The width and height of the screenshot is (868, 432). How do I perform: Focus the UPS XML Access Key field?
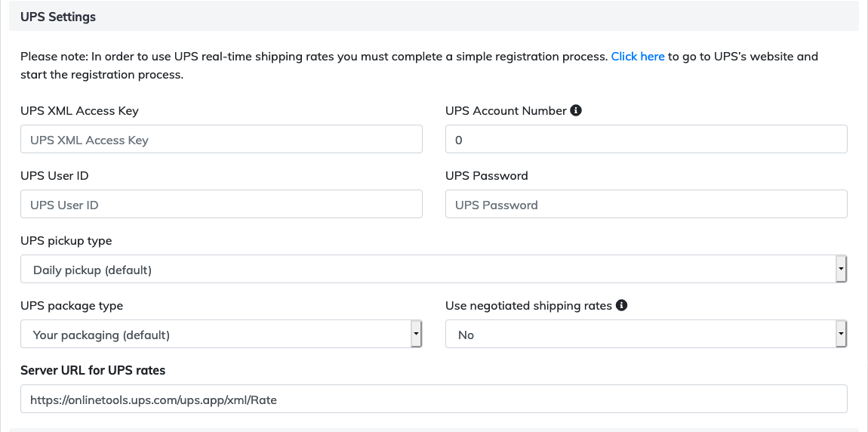(x=221, y=140)
